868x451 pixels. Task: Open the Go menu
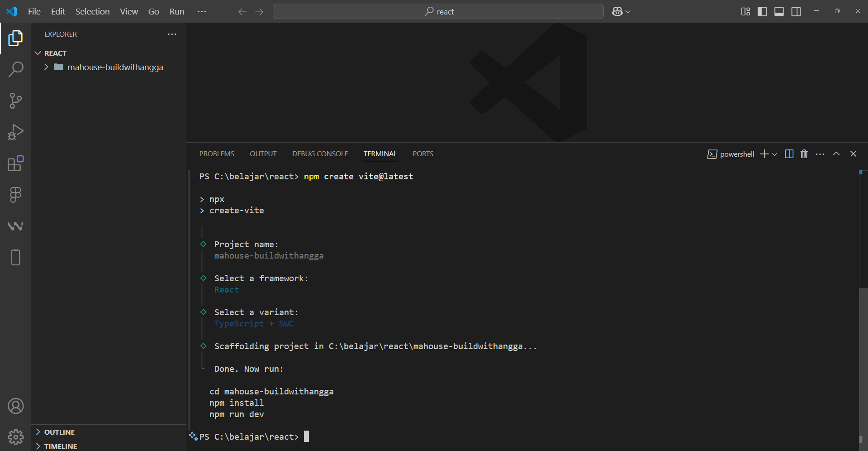tap(154, 12)
